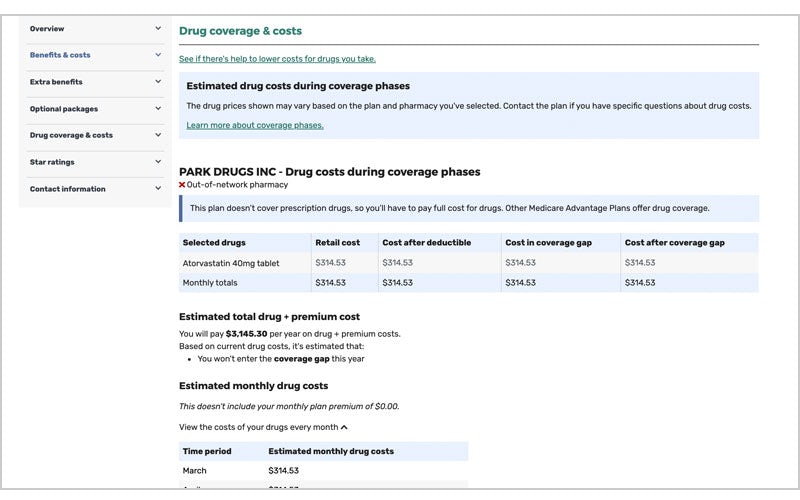Screen dimensions: 800x500
Task: Expand the Optional packages chevron
Action: 158,108
